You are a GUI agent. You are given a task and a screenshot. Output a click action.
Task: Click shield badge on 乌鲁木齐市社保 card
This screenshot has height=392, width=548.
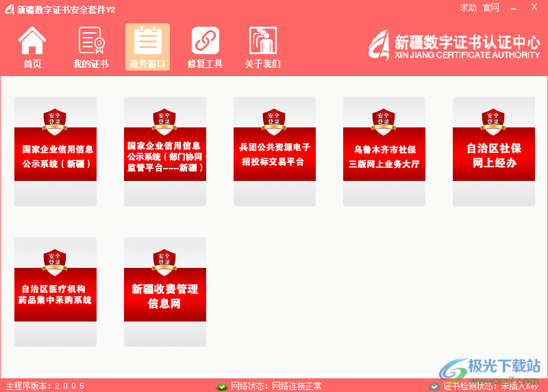point(384,122)
